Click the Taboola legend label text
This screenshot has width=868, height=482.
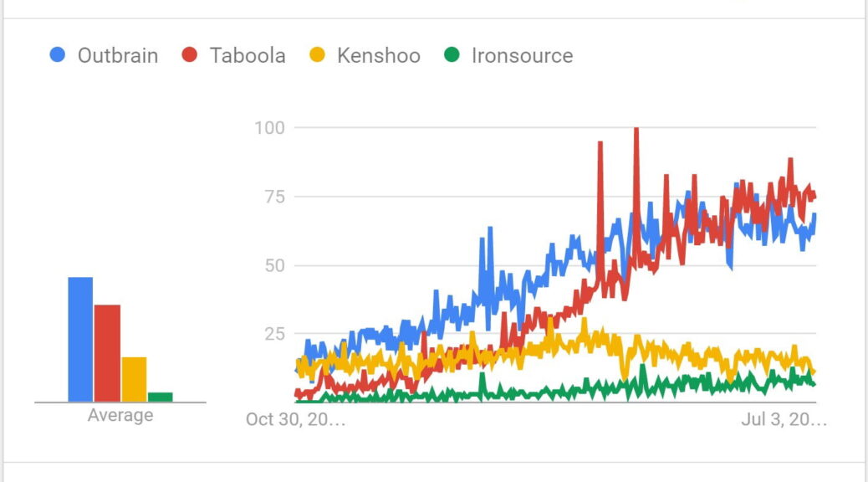(x=248, y=56)
